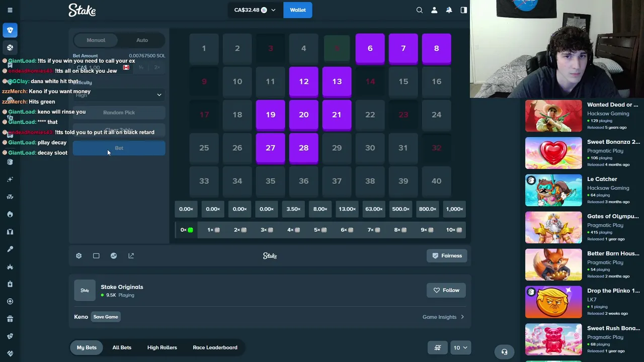
Task: Deselect Keno number 21
Action: coord(337,115)
